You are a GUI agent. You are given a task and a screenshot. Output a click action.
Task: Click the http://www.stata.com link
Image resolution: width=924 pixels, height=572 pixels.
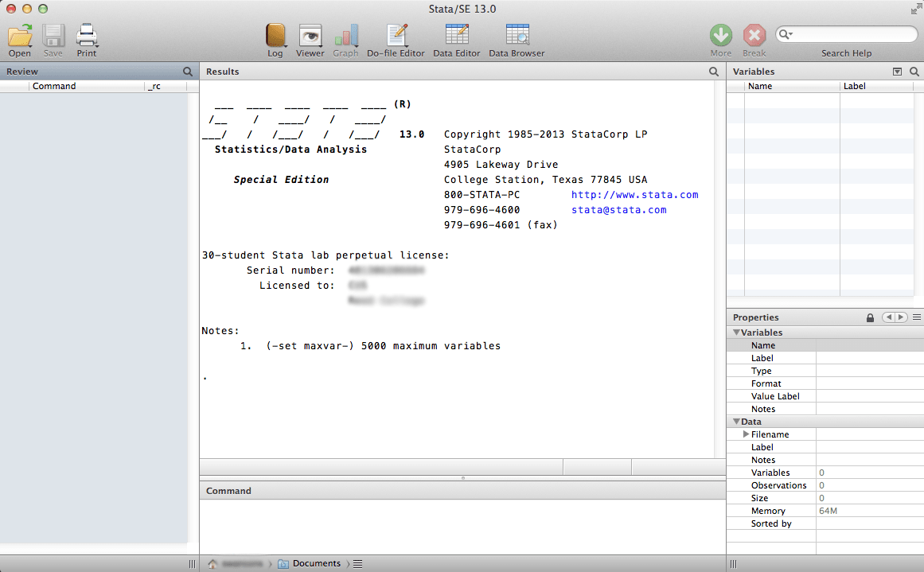(634, 194)
